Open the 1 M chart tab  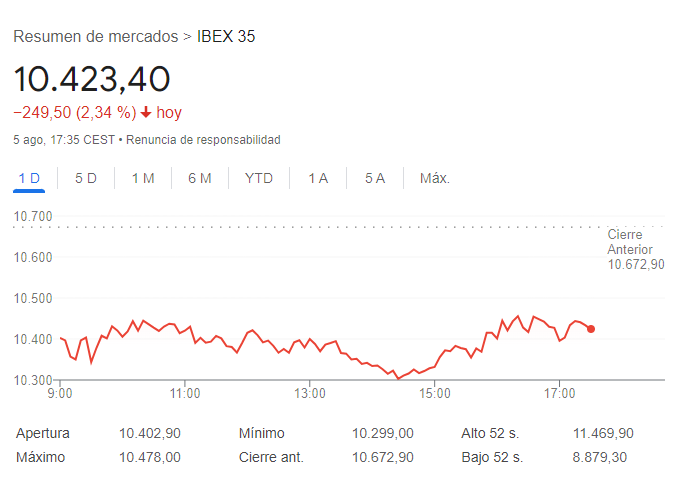pos(143,178)
